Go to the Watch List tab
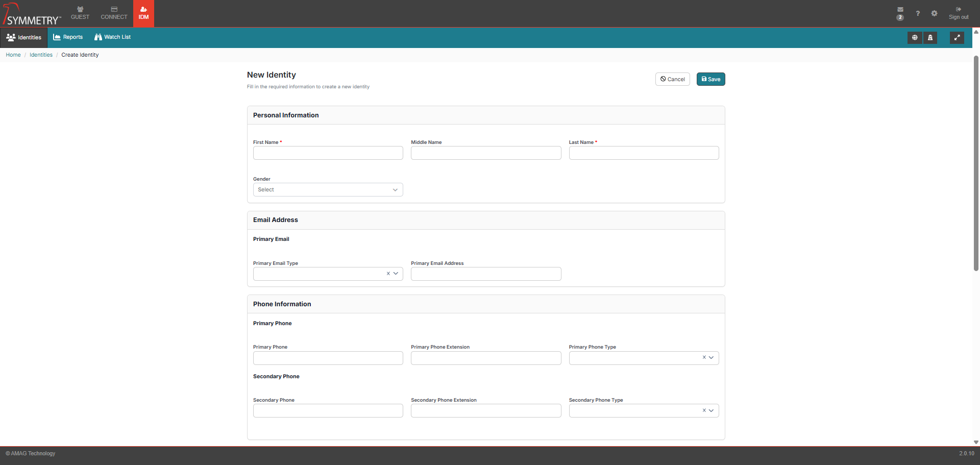 click(x=112, y=37)
